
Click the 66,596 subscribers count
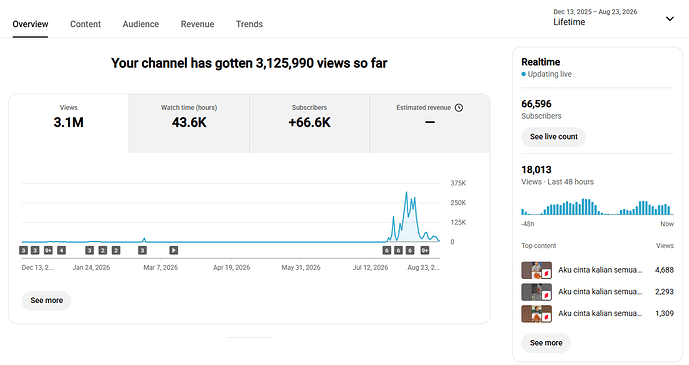click(x=536, y=104)
